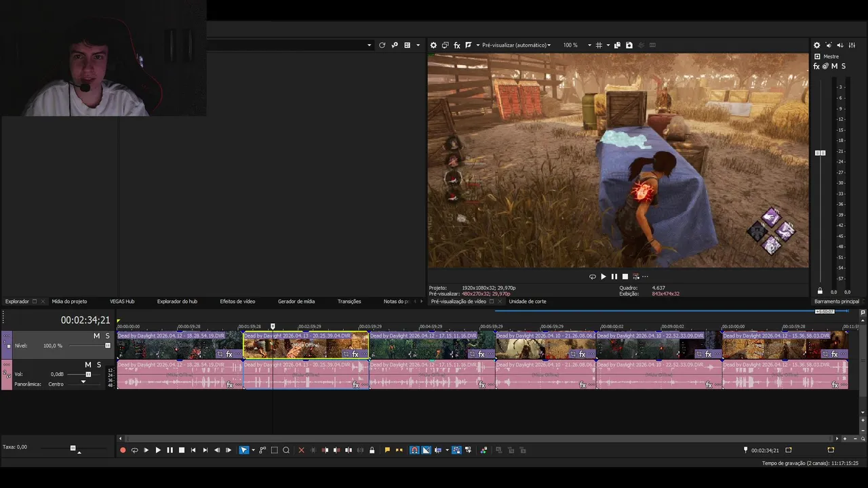Mute the Master bus
The width and height of the screenshot is (868, 488).
tap(835, 66)
